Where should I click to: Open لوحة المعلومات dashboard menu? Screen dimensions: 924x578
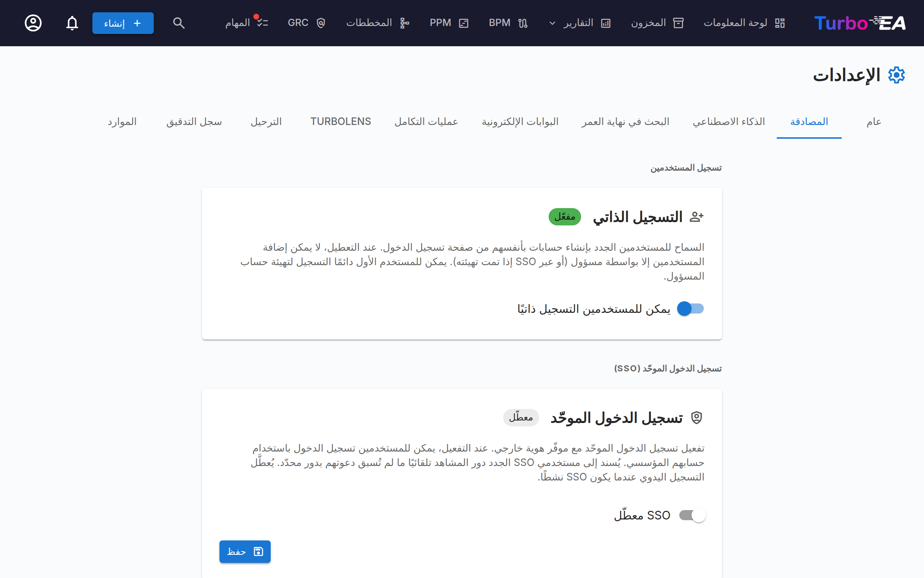(x=744, y=23)
